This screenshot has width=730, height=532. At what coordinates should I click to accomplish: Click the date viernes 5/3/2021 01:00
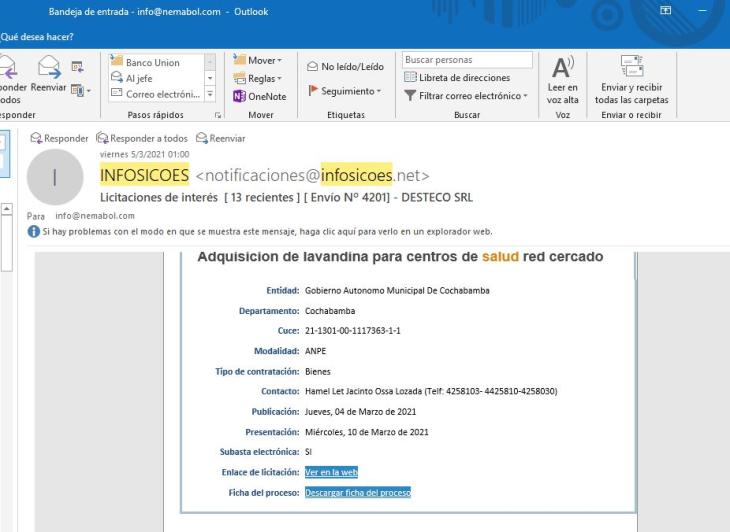coord(144,155)
